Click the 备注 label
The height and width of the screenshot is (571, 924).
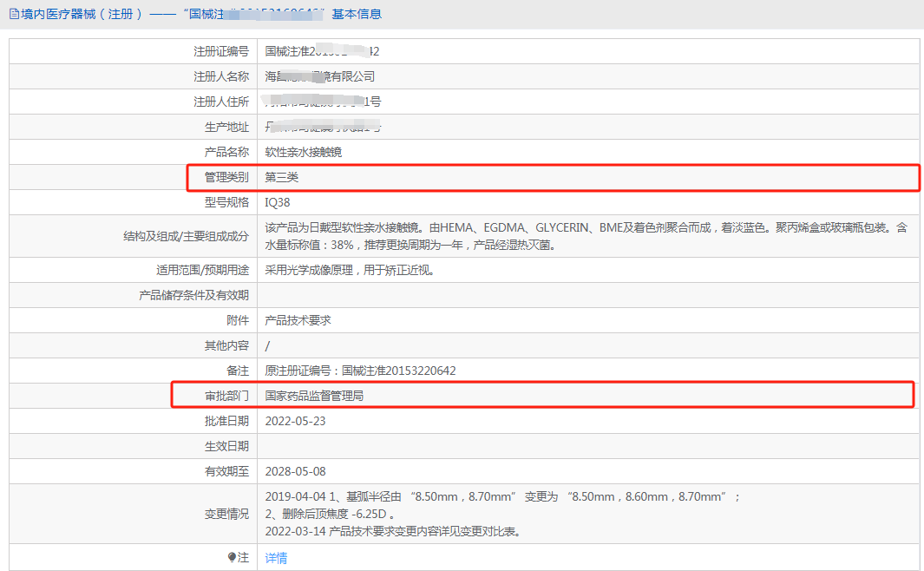pyautogui.click(x=238, y=371)
